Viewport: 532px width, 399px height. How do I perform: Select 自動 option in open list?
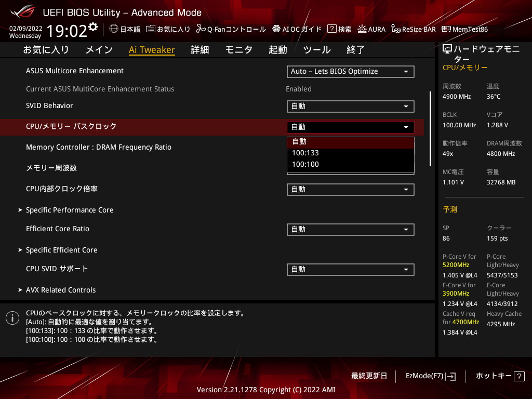pyautogui.click(x=351, y=142)
